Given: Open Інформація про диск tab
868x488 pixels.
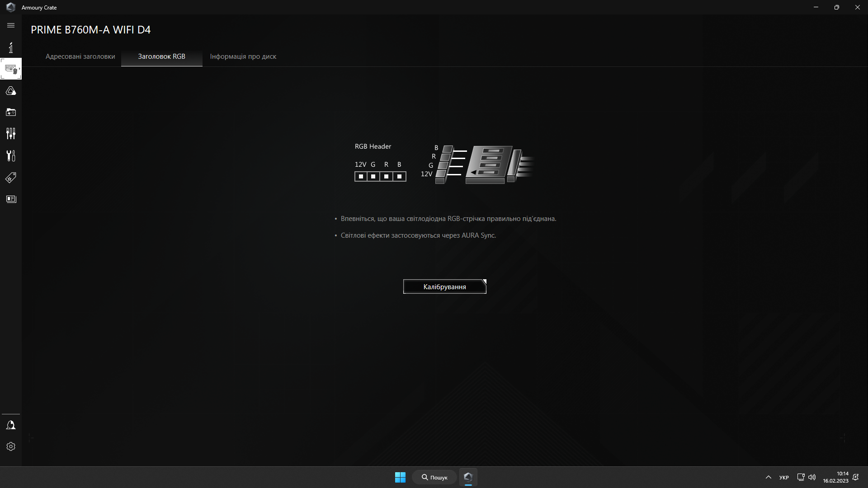Looking at the screenshot, I should (243, 56).
